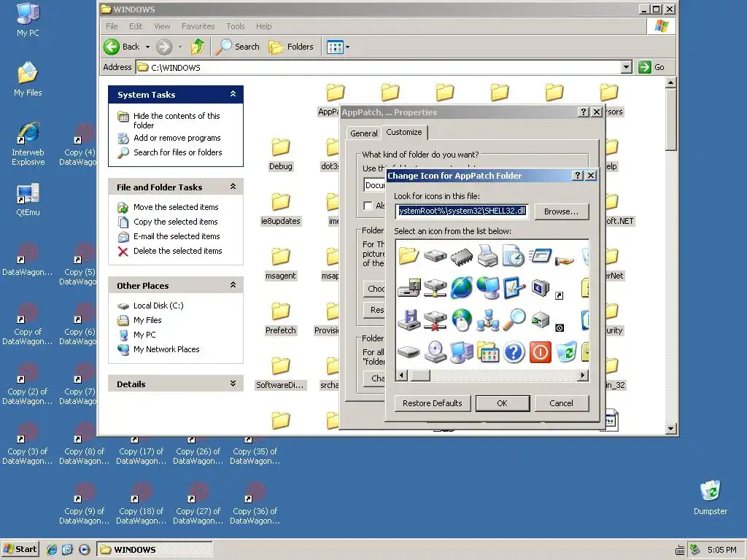Open the File menu

pyautogui.click(x=112, y=26)
